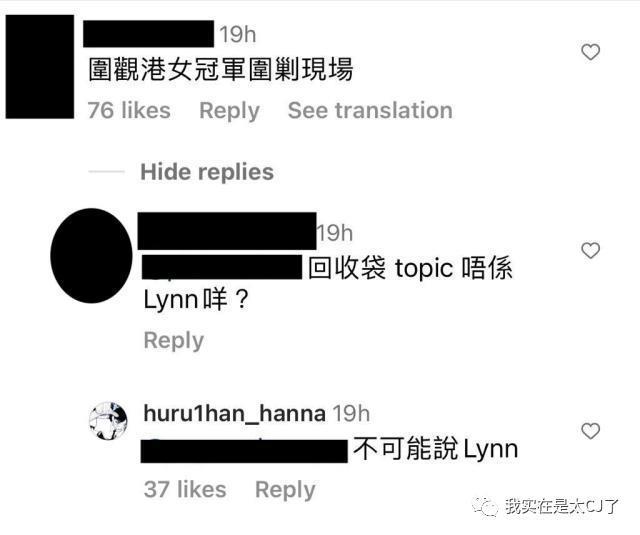640x535 pixels.
Task: Open the redacted square avatar of top commenter
Action: coord(40,67)
